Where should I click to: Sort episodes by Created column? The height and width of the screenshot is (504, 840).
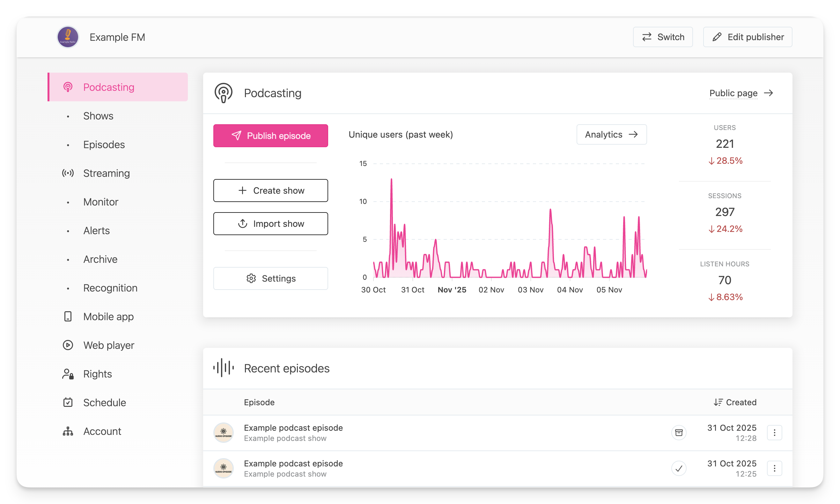pyautogui.click(x=735, y=402)
